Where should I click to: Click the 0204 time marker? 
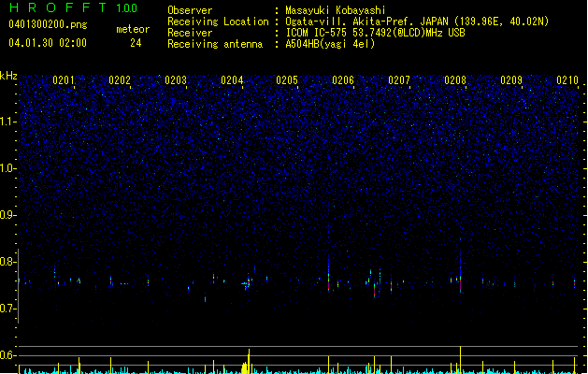point(232,80)
